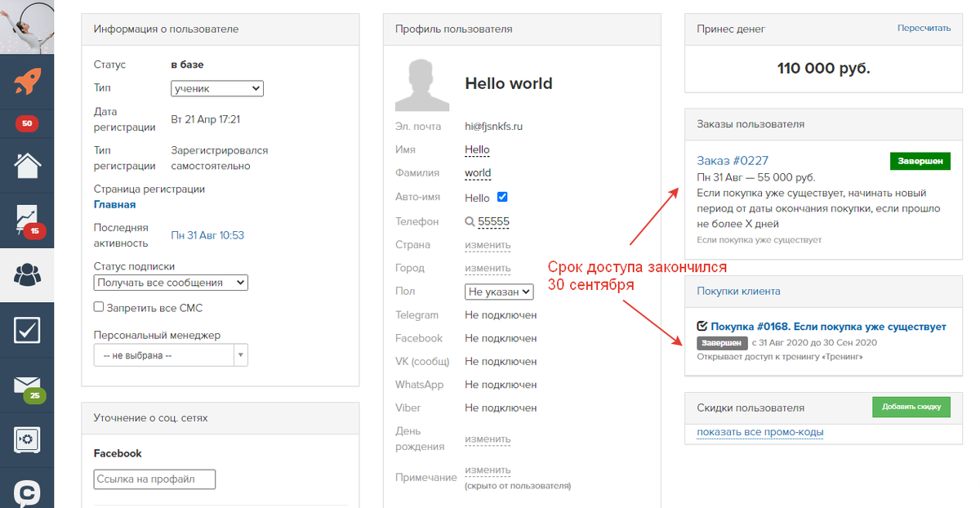The height and width of the screenshot is (508, 980).
Task: Click the grey Завершен purchase status badge
Action: click(723, 343)
